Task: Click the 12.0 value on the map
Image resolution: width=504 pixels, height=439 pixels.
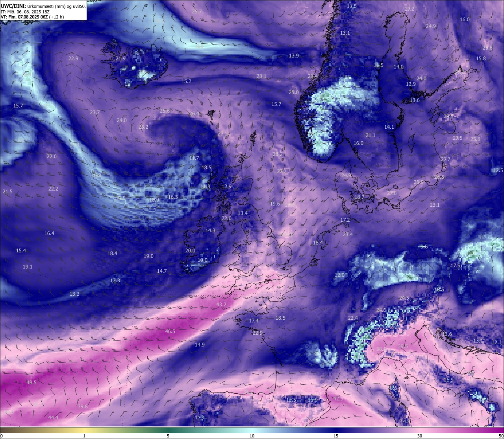Action: pos(339,275)
